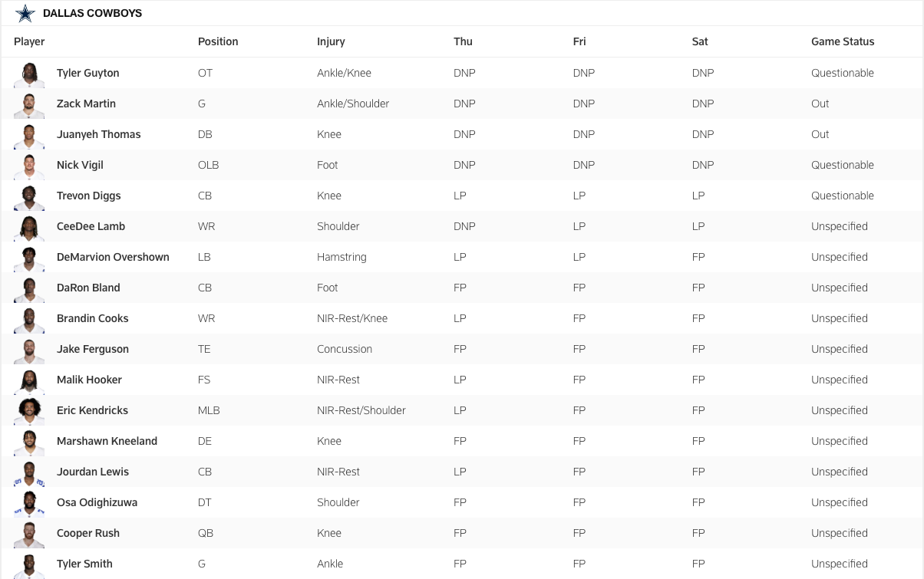The height and width of the screenshot is (579, 924).
Task: Click CeeDee Lamb's player headshot
Action: tap(29, 227)
